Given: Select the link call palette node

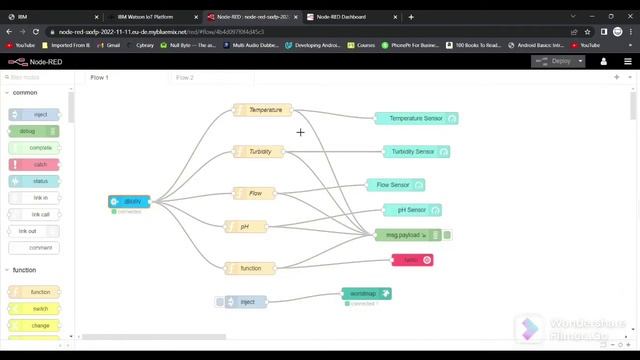Looking at the screenshot, I should [x=34, y=214].
